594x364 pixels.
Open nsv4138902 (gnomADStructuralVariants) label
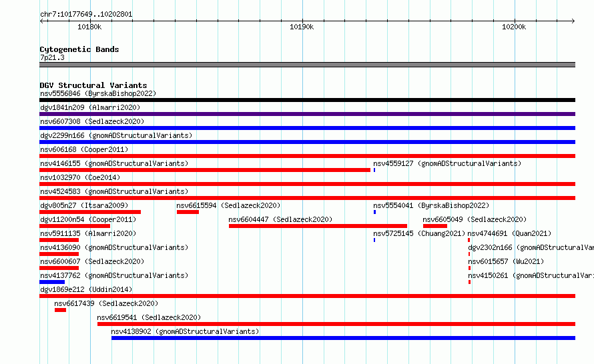pos(185,331)
